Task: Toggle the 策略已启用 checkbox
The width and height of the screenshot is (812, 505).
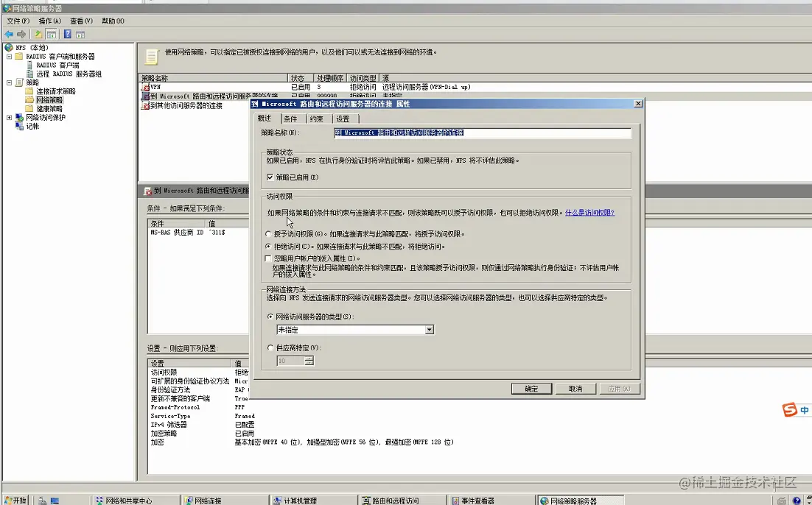Action: (x=270, y=177)
